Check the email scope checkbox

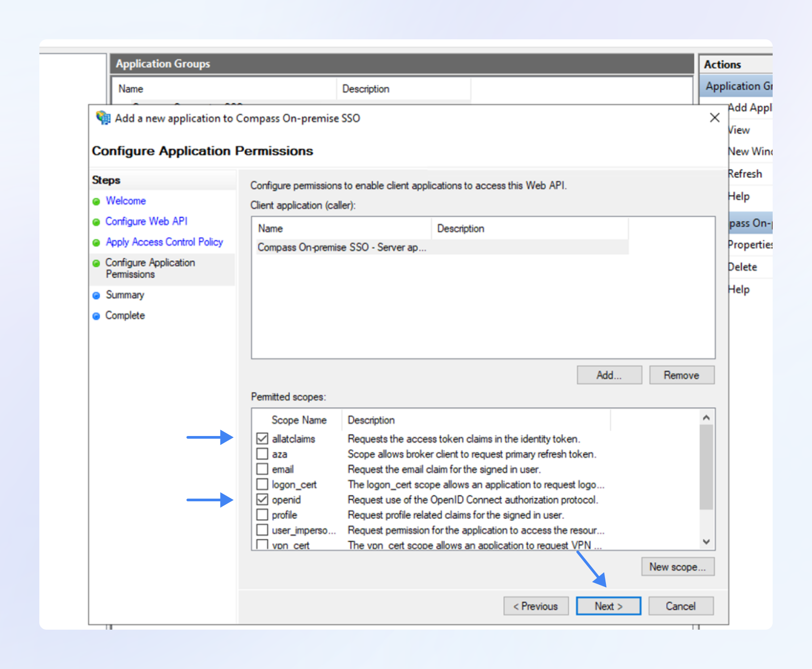point(262,469)
